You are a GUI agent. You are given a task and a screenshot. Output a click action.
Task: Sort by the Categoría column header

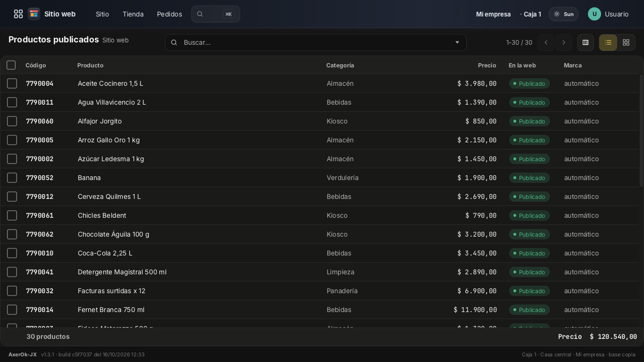[340, 66]
